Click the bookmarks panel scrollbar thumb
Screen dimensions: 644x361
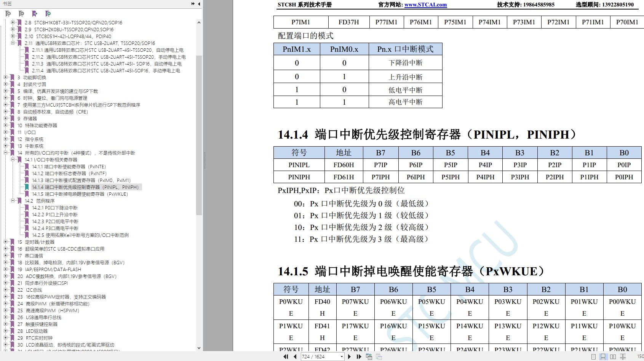click(199, 135)
